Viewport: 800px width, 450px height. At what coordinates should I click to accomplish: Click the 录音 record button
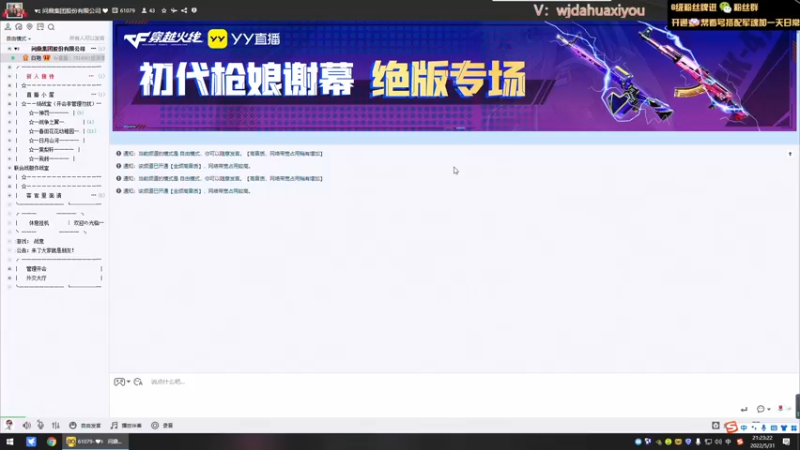tap(162, 425)
